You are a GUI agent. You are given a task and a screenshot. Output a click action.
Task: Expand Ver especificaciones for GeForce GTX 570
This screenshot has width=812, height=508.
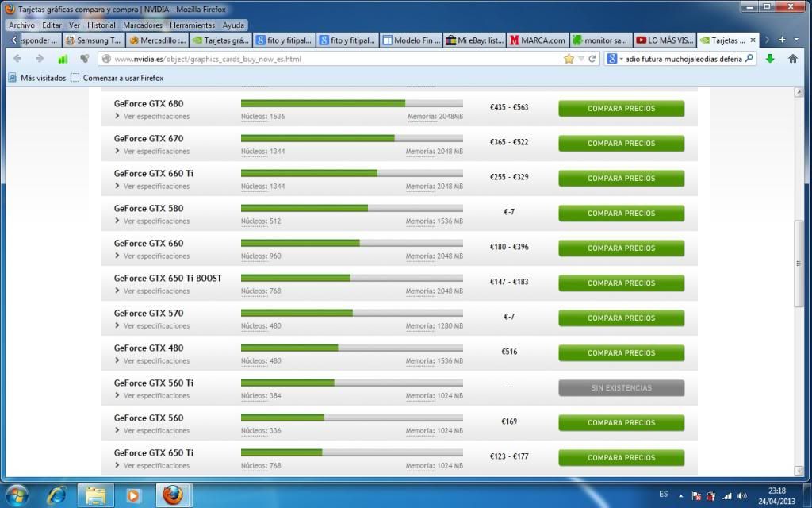152,325
